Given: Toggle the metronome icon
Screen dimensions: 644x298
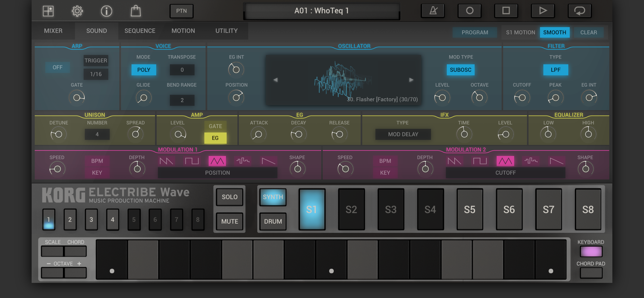Looking at the screenshot, I should [433, 11].
